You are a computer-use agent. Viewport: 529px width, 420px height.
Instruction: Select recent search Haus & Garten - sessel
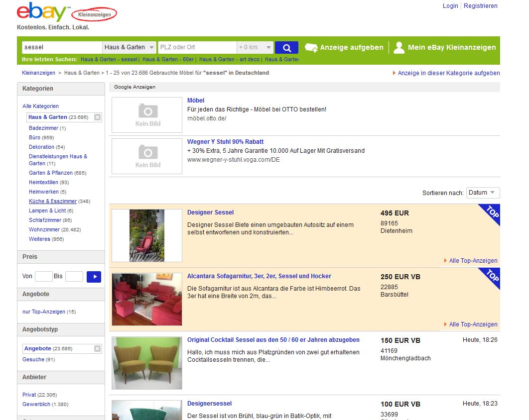pos(109,59)
